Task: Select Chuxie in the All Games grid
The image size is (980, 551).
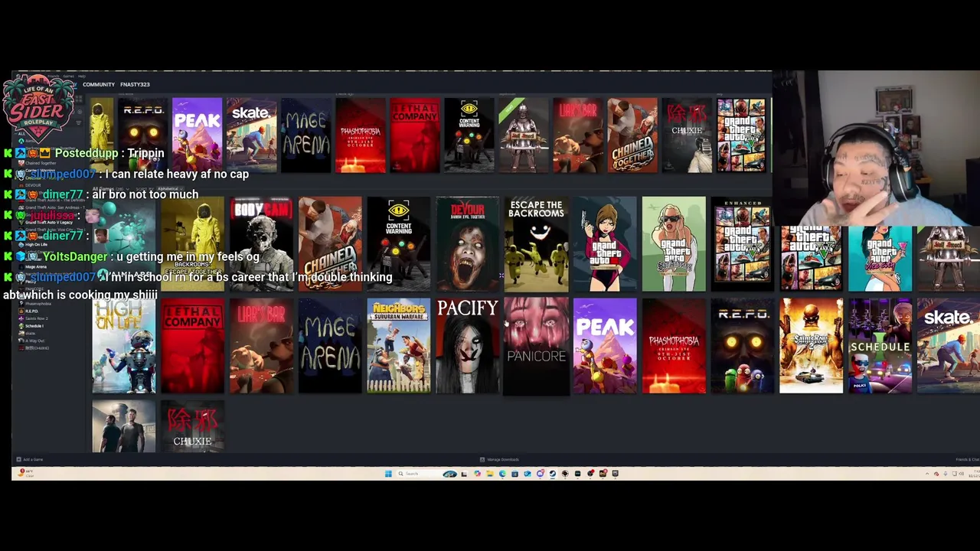Action: (x=192, y=426)
